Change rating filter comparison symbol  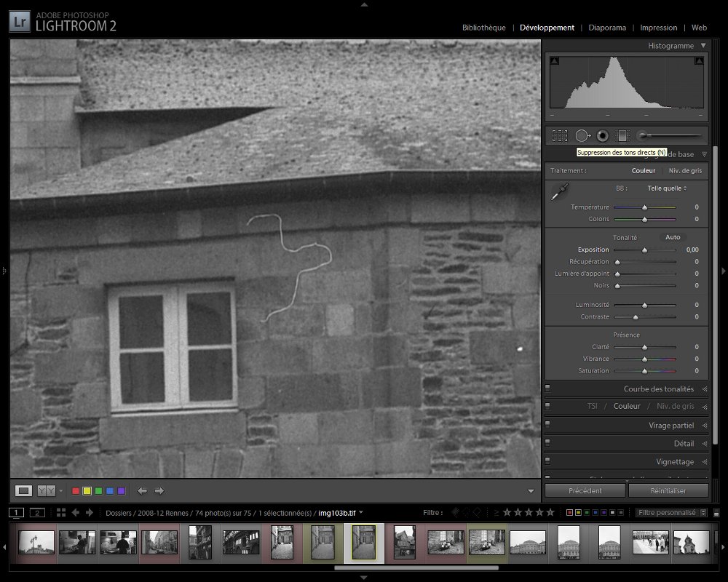coord(496,512)
